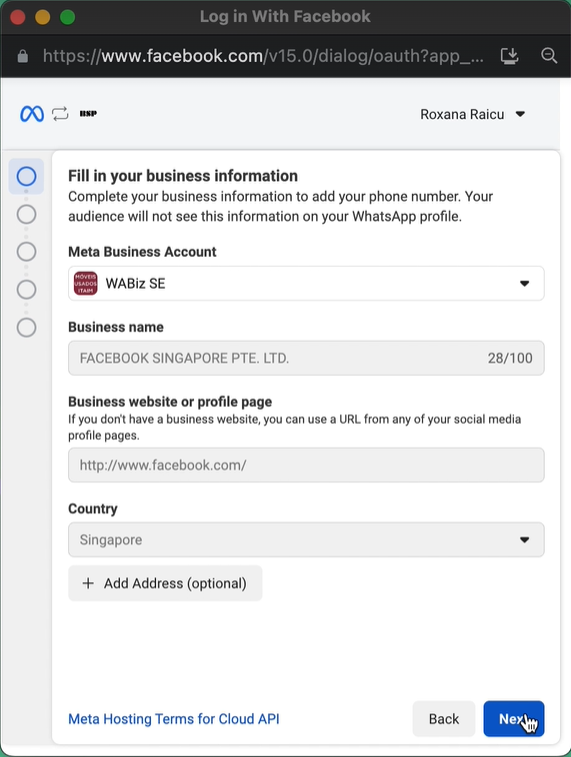
Task: Click the sync arrows icon beside Meta logo
Action: click(60, 114)
